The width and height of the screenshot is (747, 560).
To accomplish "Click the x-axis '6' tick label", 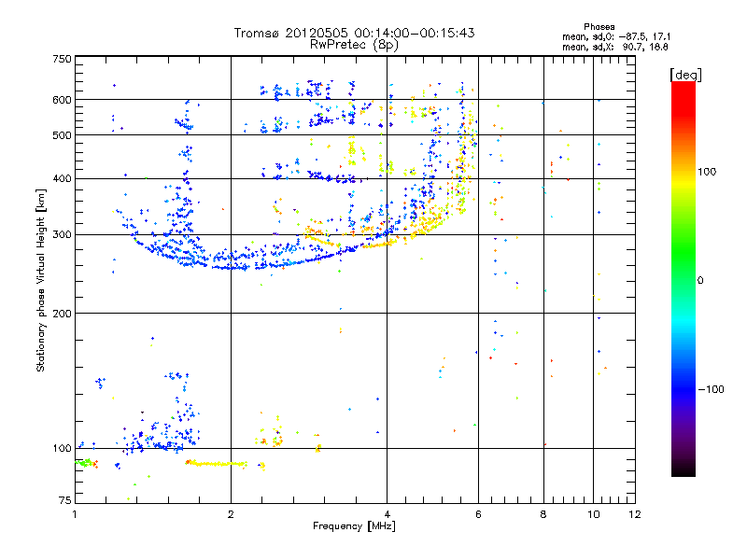I will pyautogui.click(x=478, y=514).
